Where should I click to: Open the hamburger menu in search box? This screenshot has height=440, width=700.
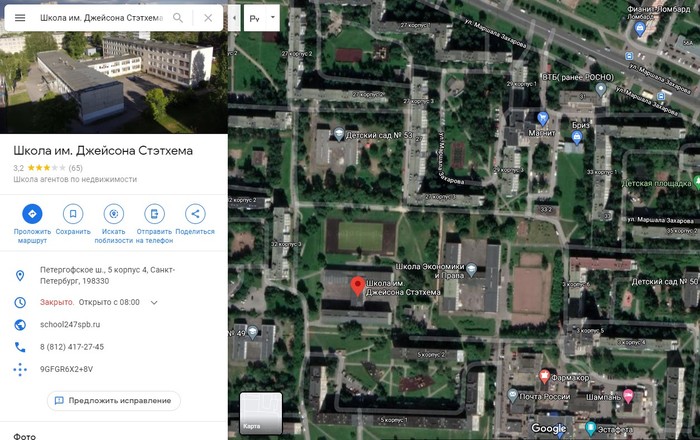(x=20, y=18)
